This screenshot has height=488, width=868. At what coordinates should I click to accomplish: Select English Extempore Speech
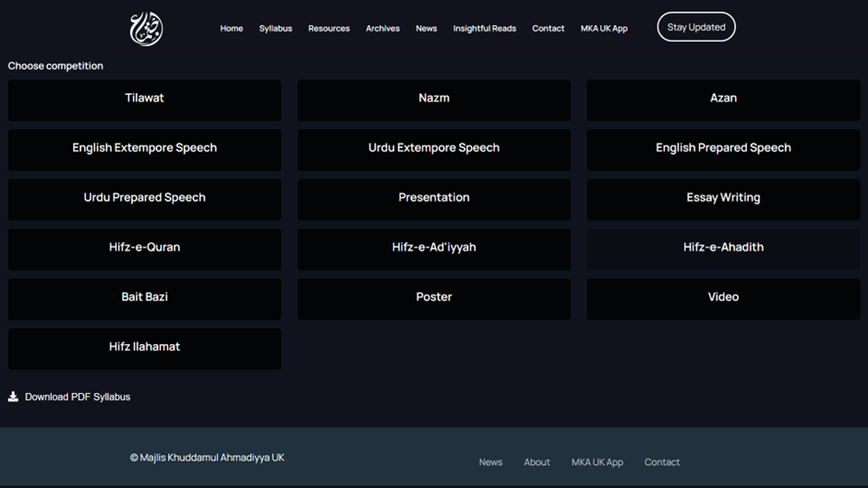(x=145, y=149)
